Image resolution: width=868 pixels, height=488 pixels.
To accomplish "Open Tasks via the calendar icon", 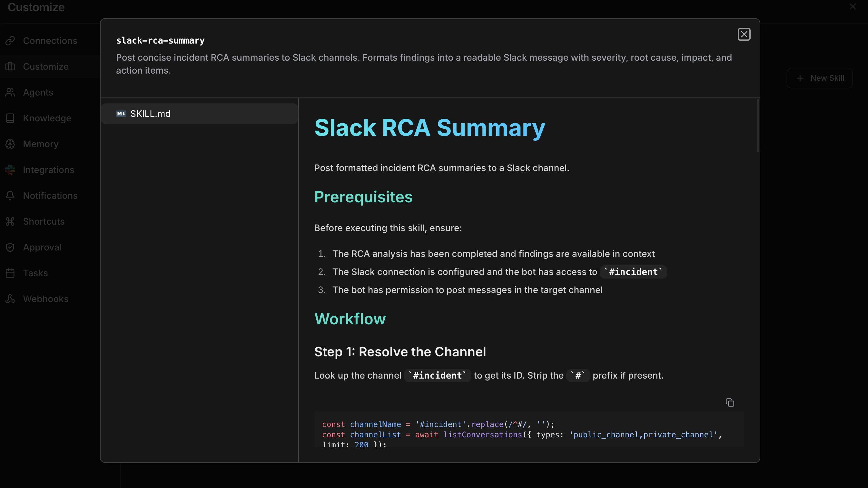I will (x=10, y=273).
